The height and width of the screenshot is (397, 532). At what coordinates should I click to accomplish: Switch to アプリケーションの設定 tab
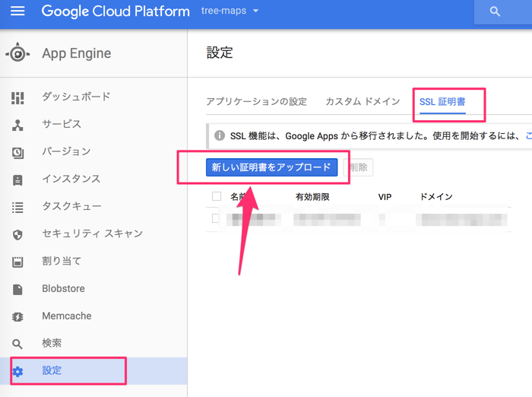coord(256,102)
